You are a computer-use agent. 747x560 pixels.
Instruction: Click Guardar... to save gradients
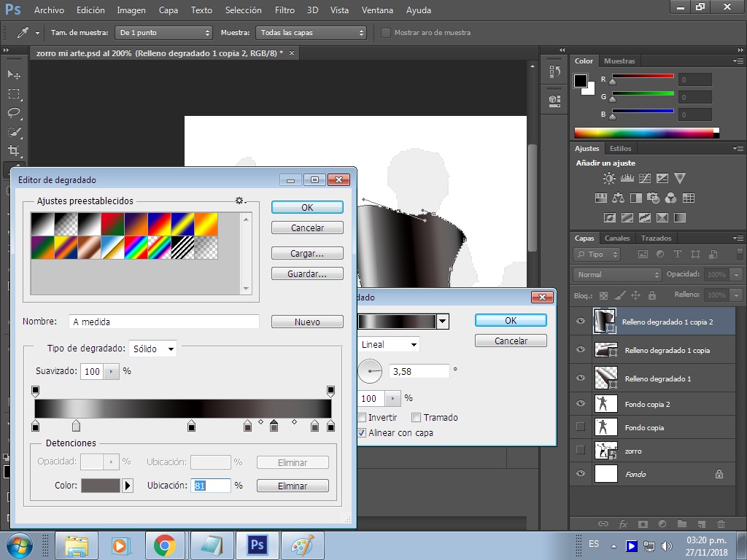pyautogui.click(x=307, y=274)
